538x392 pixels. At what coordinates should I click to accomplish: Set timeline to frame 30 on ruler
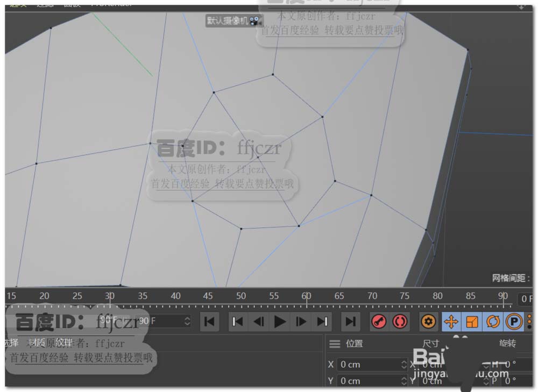[110, 296]
